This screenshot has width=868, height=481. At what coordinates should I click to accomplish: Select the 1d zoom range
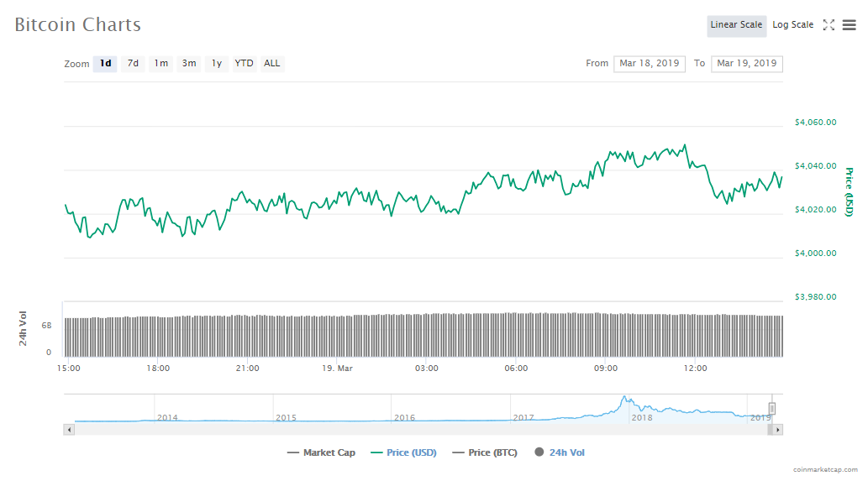tap(105, 64)
